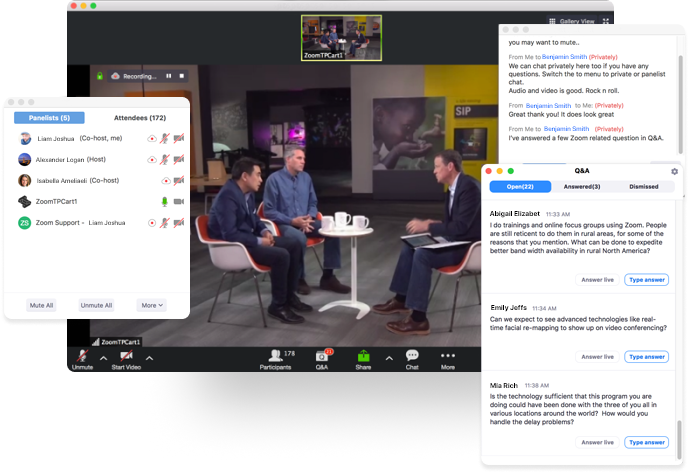This screenshot has height=473, width=689.
Task: Open the More dropdown in Panelists window
Action: 152,305
